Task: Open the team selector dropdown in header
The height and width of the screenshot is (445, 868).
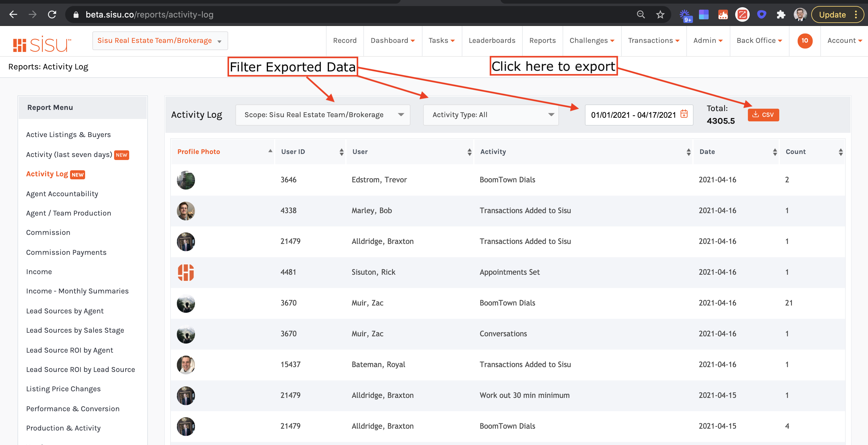Action: 160,41
